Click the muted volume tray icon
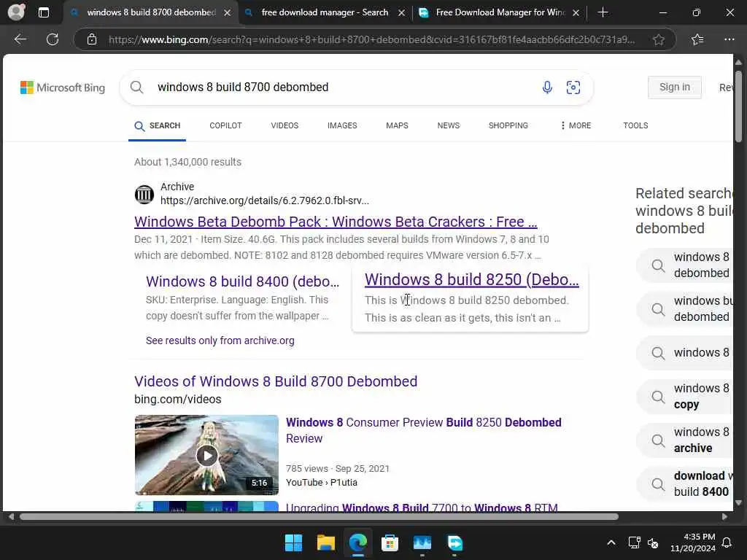747x560 pixels. pyautogui.click(x=653, y=542)
